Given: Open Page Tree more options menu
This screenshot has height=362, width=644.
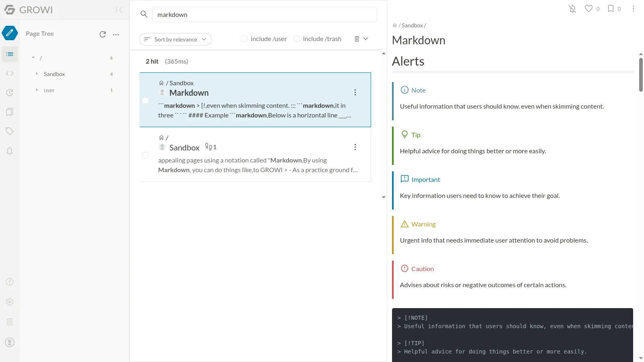Looking at the screenshot, I should click(116, 35).
